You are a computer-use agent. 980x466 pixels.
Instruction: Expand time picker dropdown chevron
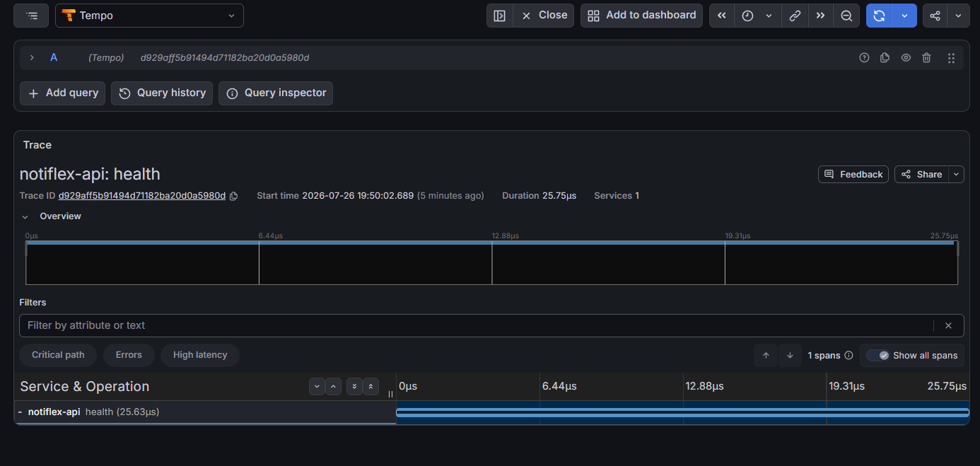tap(769, 16)
